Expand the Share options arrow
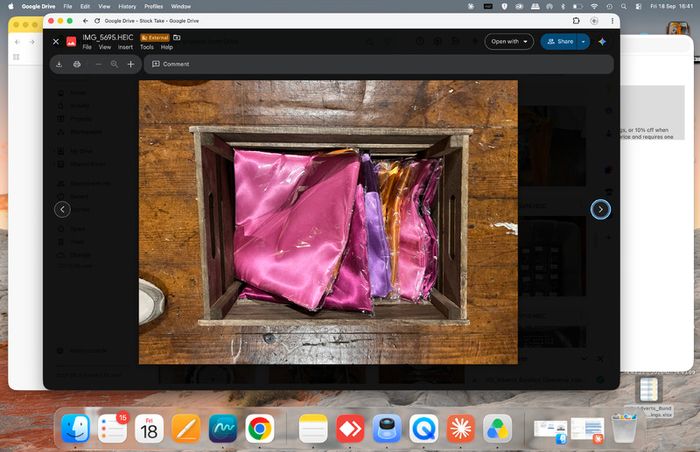The image size is (700, 452). pyautogui.click(x=583, y=42)
